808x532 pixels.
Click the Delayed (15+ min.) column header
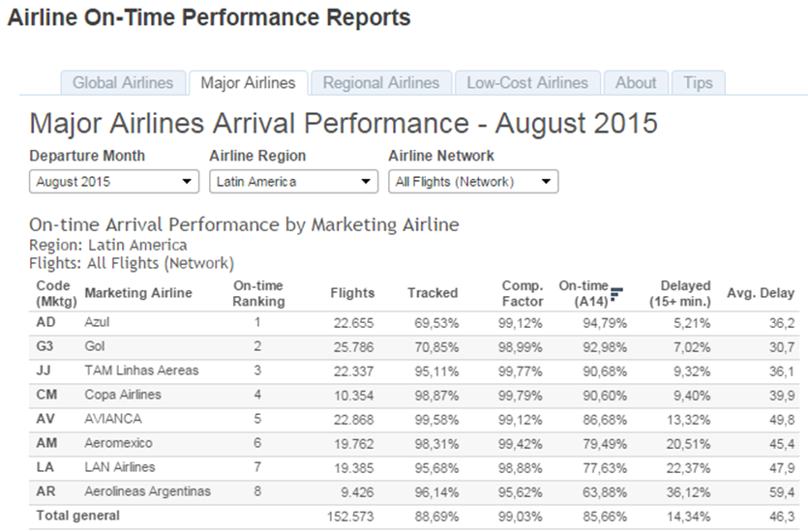pos(679,293)
